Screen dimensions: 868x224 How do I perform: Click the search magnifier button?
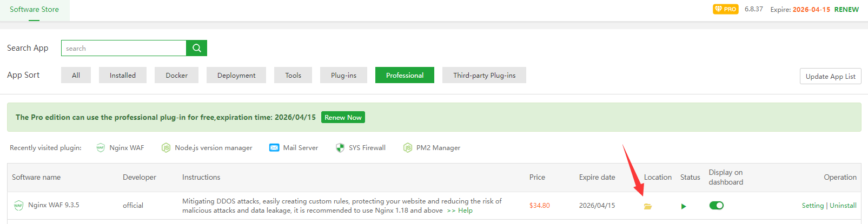coord(196,48)
